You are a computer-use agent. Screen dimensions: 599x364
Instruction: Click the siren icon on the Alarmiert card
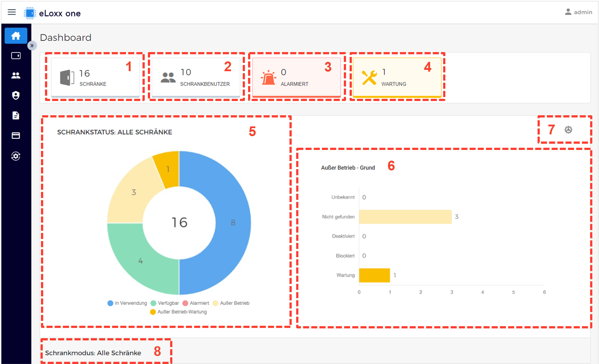[268, 77]
